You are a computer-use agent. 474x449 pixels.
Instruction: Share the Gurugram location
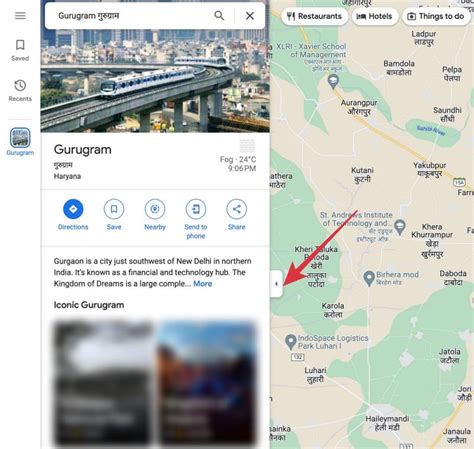point(237,215)
